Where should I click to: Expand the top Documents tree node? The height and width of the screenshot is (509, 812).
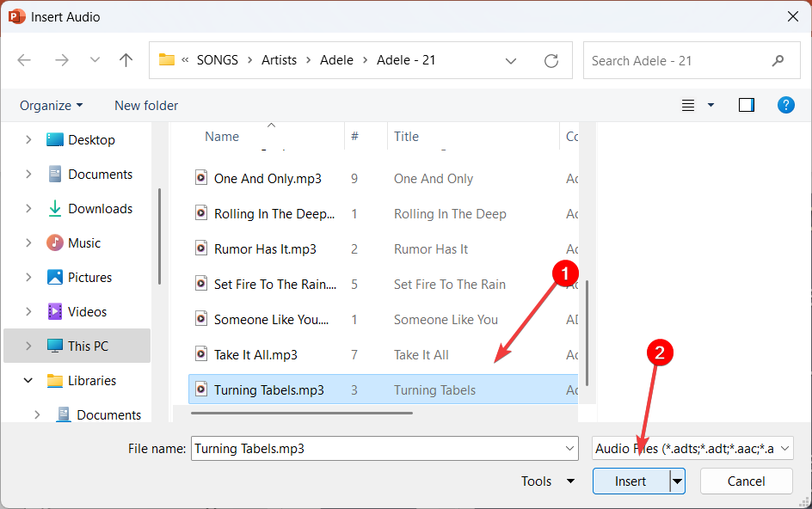28,175
